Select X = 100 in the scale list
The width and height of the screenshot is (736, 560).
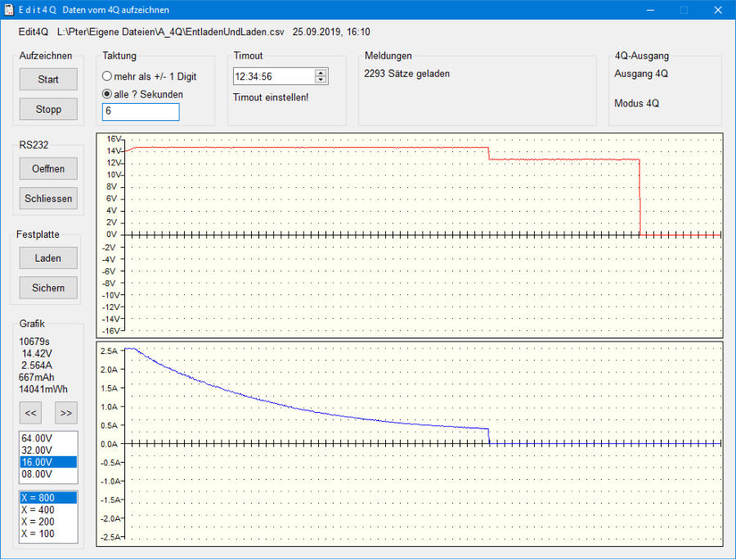tap(38, 534)
